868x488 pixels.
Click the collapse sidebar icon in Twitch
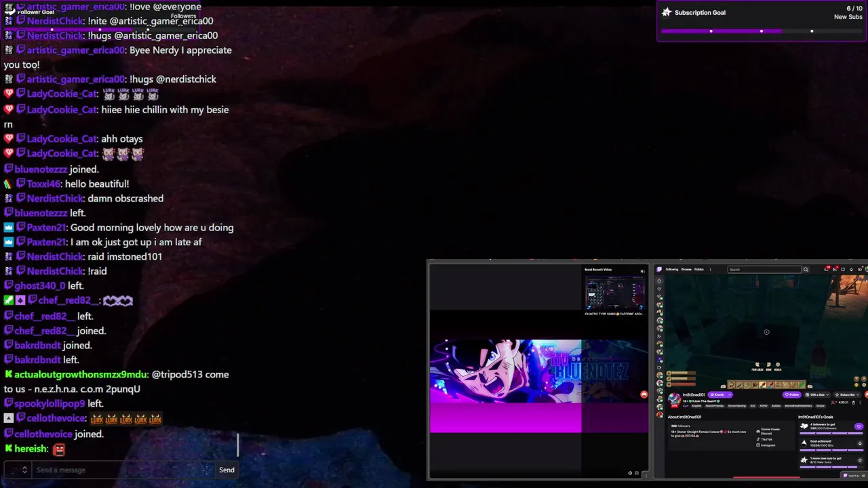(x=659, y=281)
